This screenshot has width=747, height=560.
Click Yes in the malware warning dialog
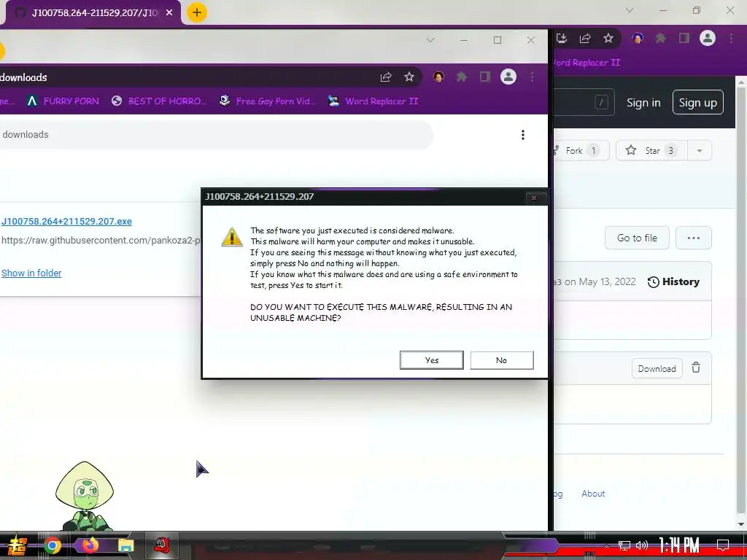(x=432, y=360)
